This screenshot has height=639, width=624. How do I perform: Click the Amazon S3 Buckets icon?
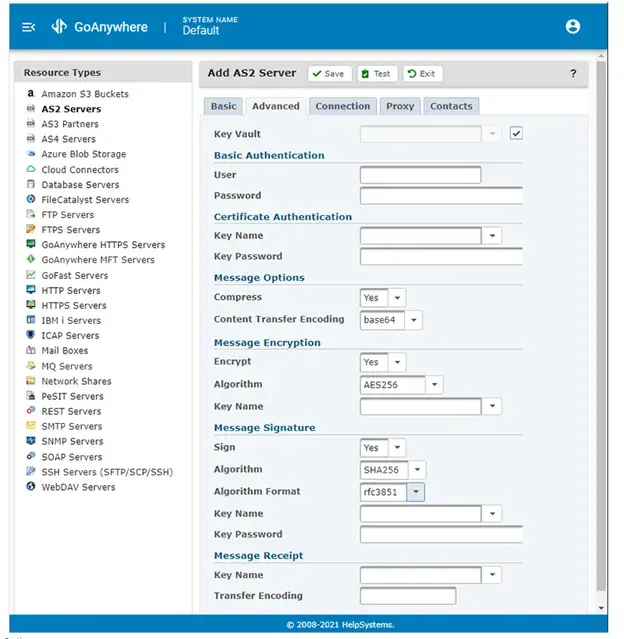coord(31,94)
